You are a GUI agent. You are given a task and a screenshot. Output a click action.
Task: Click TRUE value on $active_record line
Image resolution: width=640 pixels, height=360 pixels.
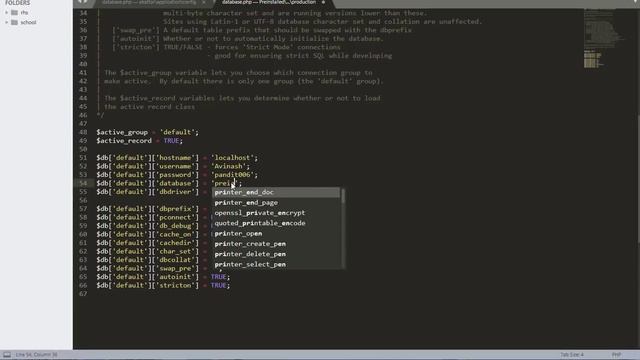click(171, 141)
